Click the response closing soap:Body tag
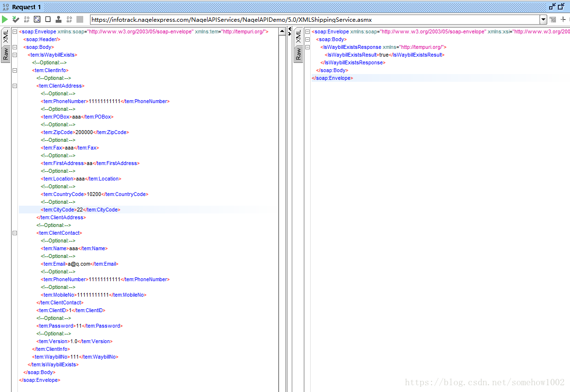This screenshot has width=570, height=392. pyautogui.click(x=332, y=70)
